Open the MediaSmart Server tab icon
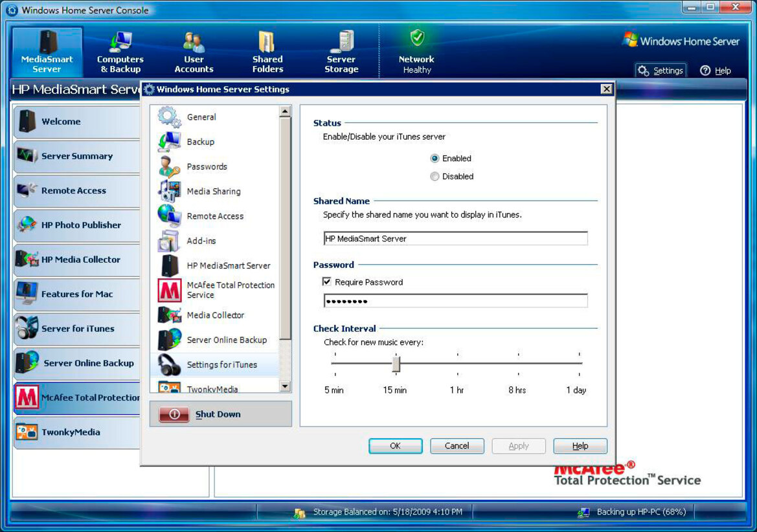 click(47, 41)
